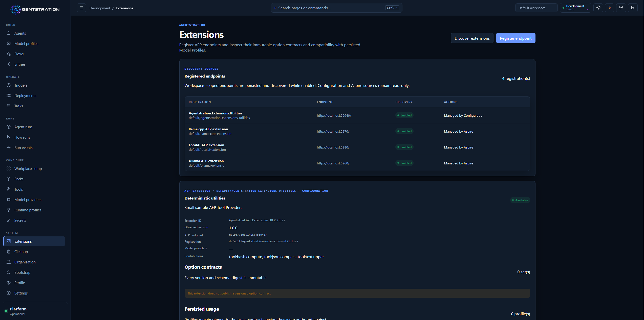644x320 pixels.
Task: Click the Agents sidebar icon
Action: pos(9,33)
